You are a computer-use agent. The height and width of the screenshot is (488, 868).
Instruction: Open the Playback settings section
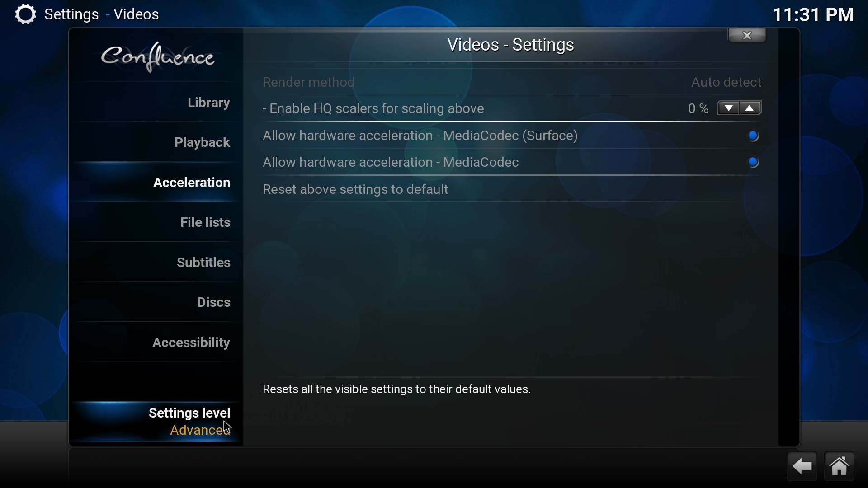coord(202,142)
